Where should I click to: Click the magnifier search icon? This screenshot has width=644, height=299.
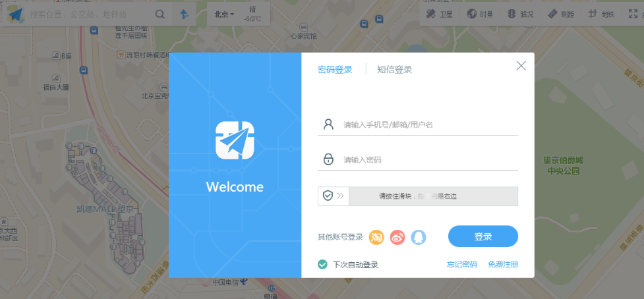click(x=160, y=14)
